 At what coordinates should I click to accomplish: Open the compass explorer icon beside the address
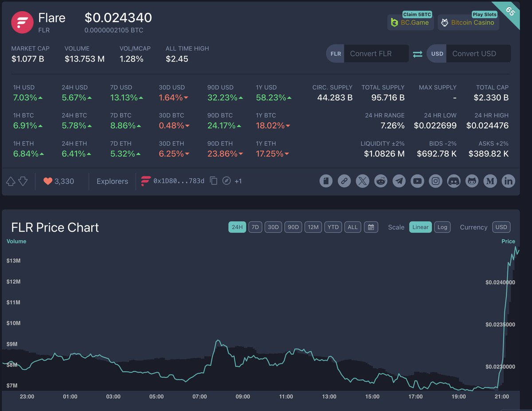(227, 181)
